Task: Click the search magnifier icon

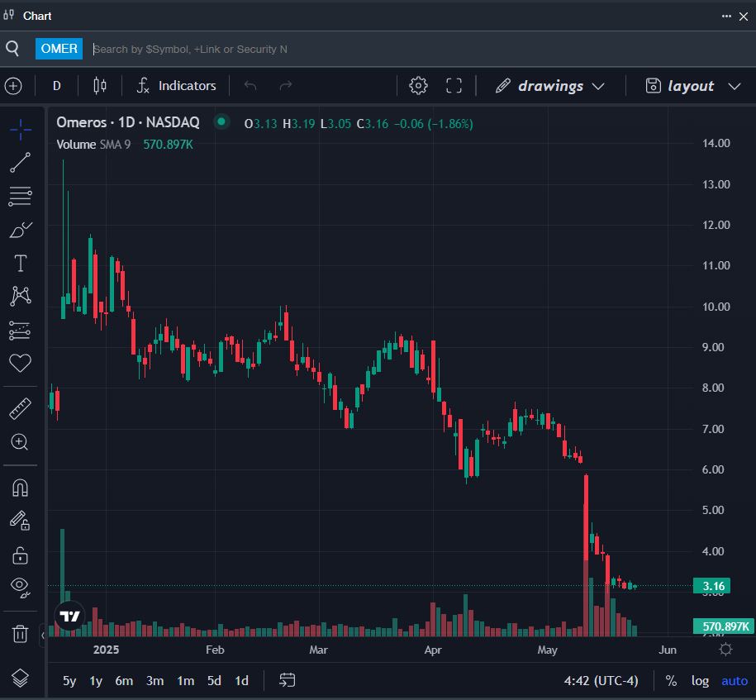Action: coord(12,49)
